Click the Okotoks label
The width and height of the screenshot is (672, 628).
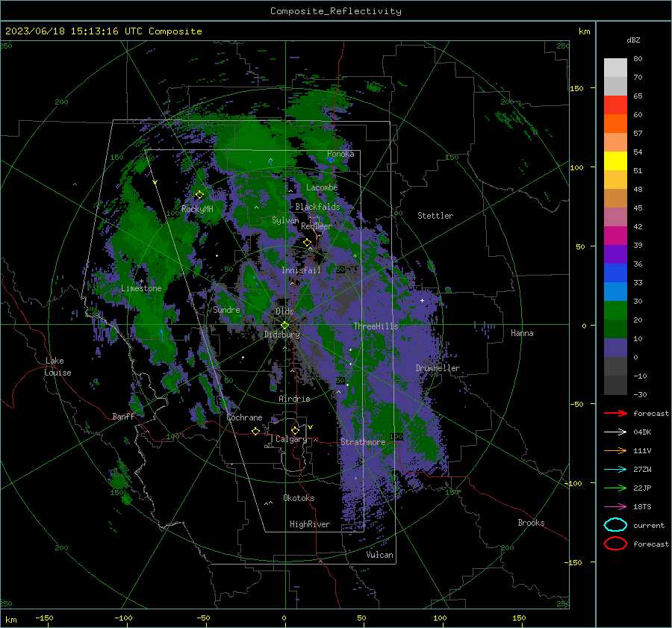tap(299, 497)
